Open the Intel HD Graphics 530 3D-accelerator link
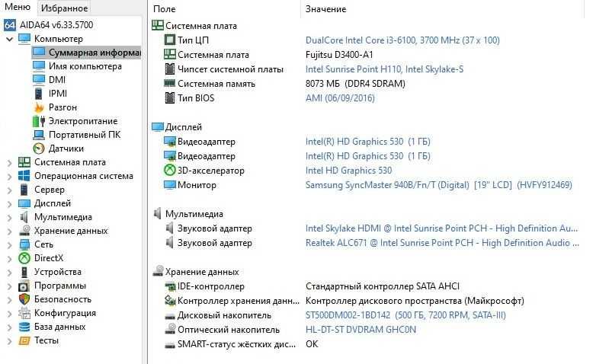This screenshot has width=596, height=364. pyautogui.click(x=348, y=171)
